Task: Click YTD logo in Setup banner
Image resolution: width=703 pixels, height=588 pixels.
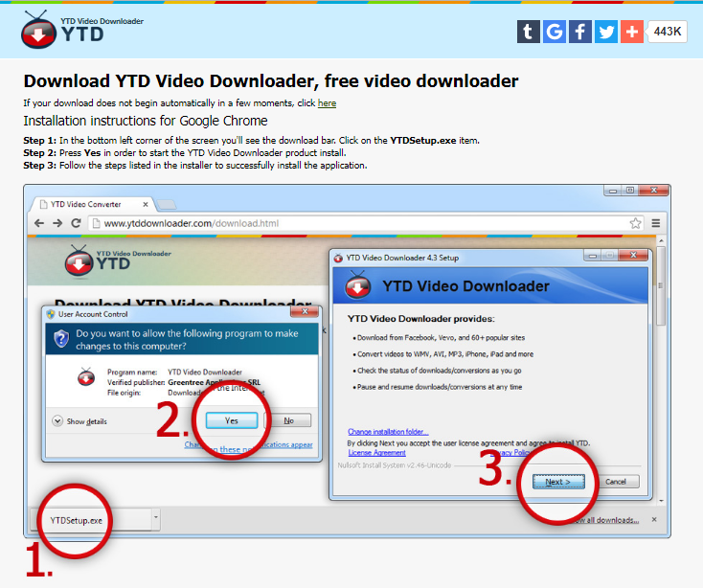Action: 358,285
